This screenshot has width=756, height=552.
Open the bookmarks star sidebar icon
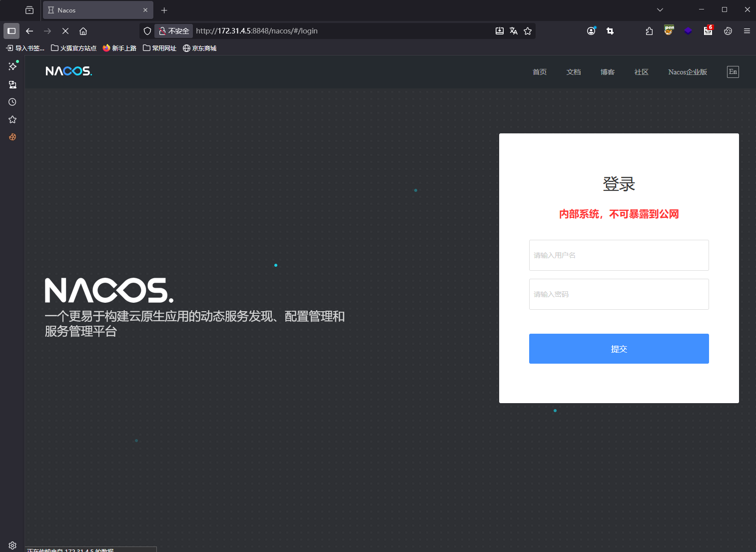click(x=12, y=119)
